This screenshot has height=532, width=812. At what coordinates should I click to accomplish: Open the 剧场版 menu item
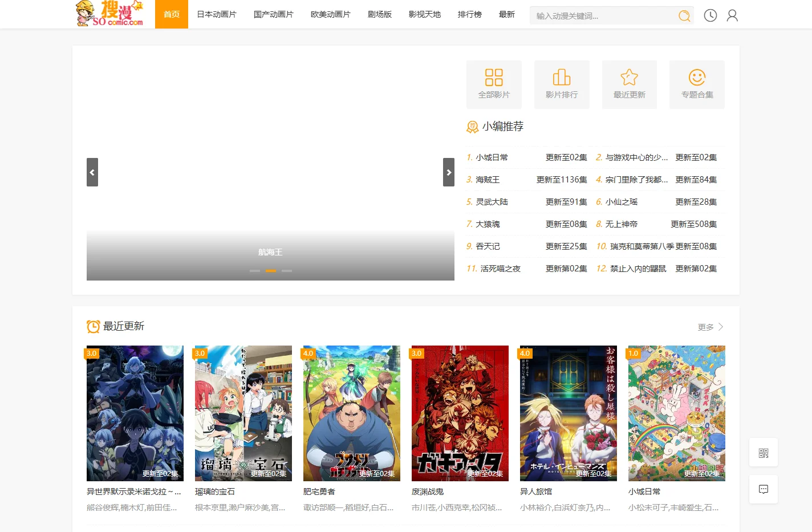pyautogui.click(x=380, y=14)
